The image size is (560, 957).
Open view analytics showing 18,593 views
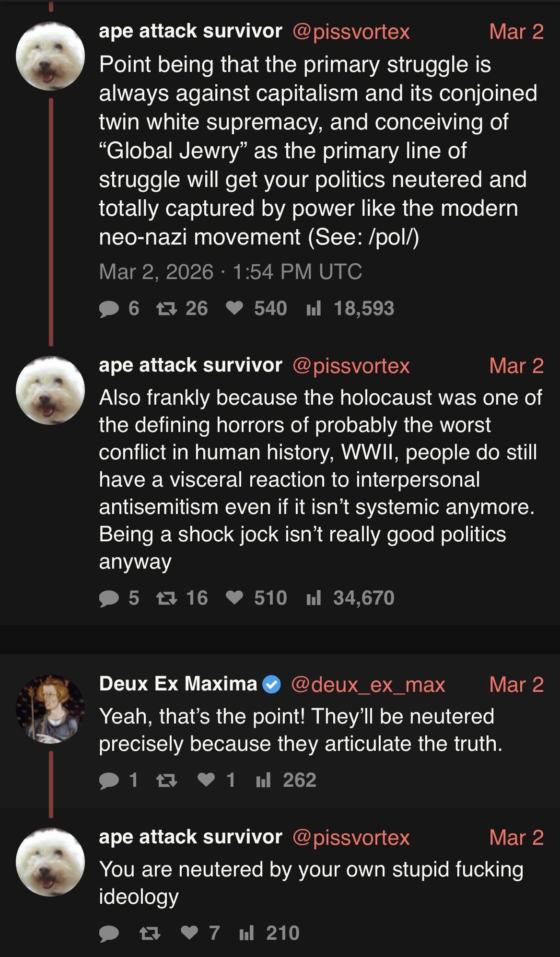click(x=314, y=309)
